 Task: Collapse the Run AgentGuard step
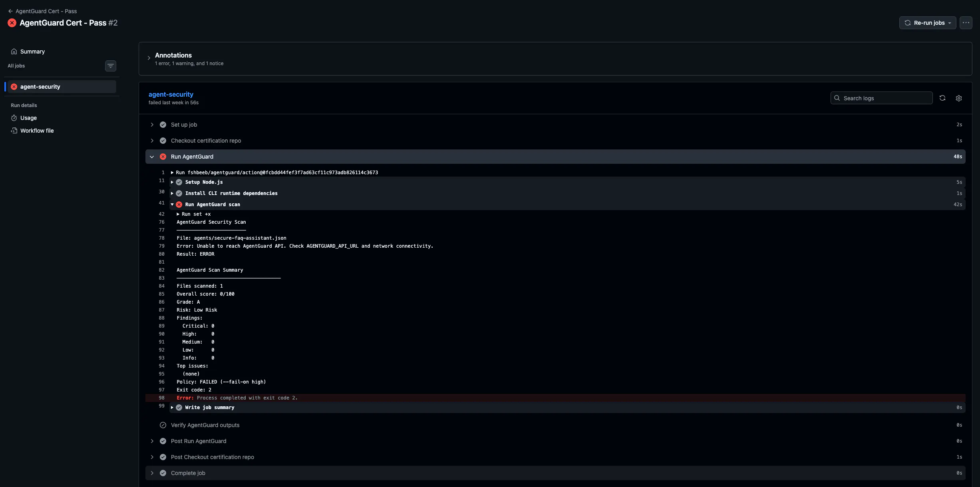click(x=152, y=157)
